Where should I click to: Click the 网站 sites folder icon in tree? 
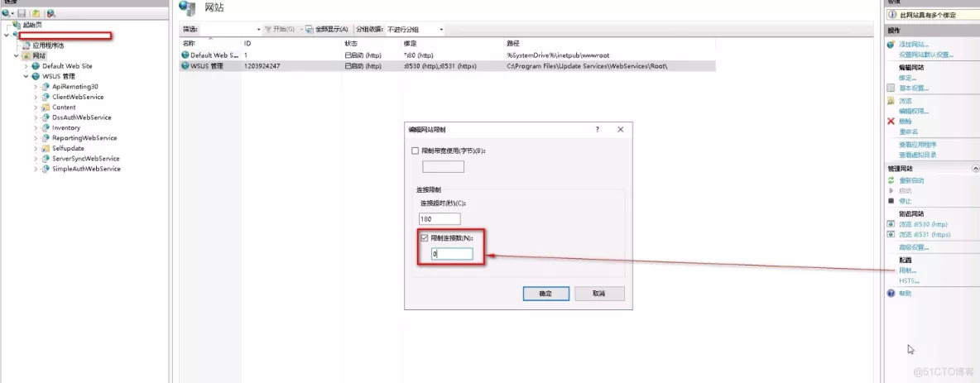(x=26, y=55)
